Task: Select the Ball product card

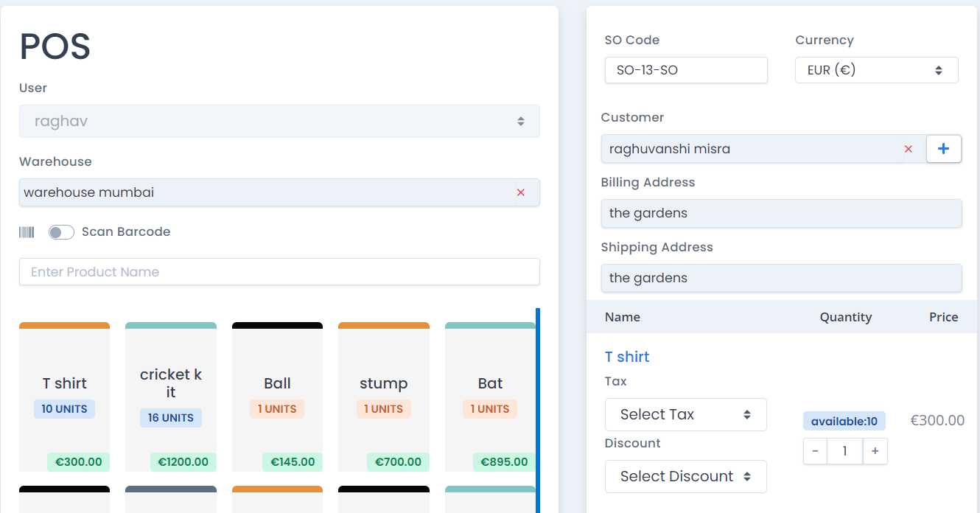Action: click(x=277, y=397)
